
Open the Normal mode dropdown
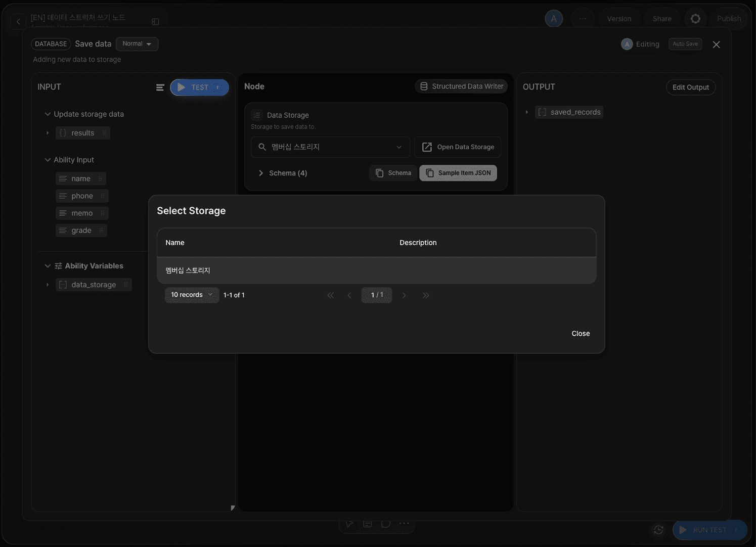click(137, 44)
